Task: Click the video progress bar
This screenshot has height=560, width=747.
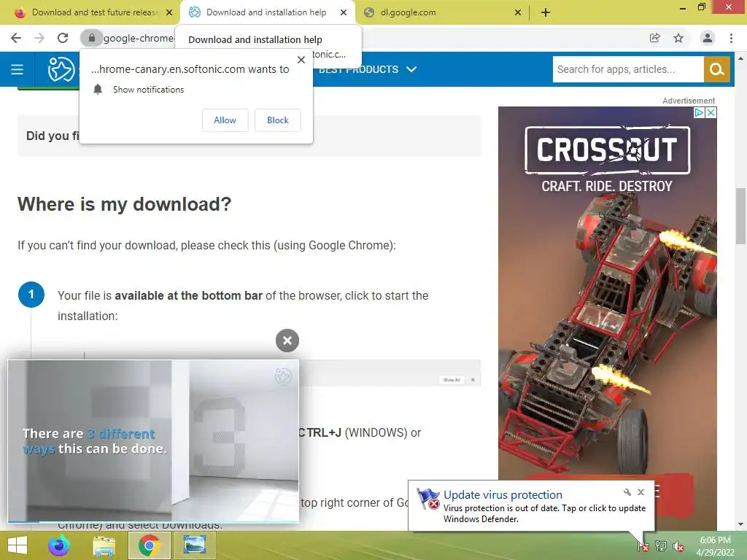Action: pyautogui.click(x=153, y=522)
